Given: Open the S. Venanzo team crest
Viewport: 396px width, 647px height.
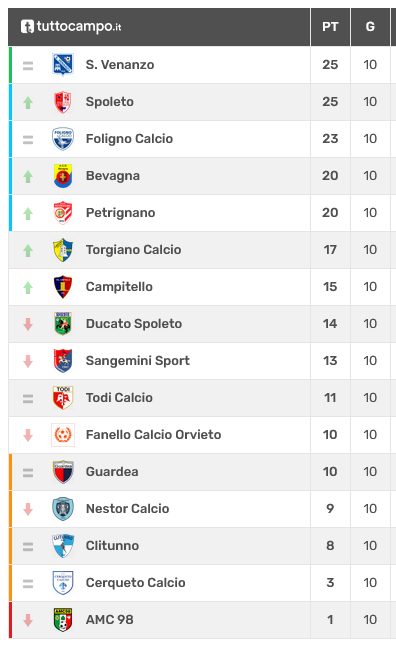Looking at the screenshot, I should (x=63, y=64).
